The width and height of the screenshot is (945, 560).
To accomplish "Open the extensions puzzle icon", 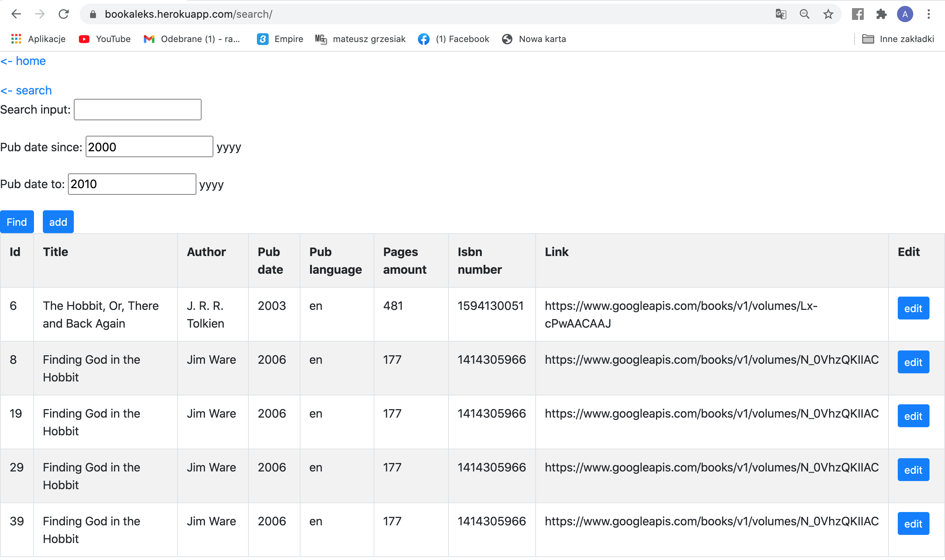I will pyautogui.click(x=881, y=14).
